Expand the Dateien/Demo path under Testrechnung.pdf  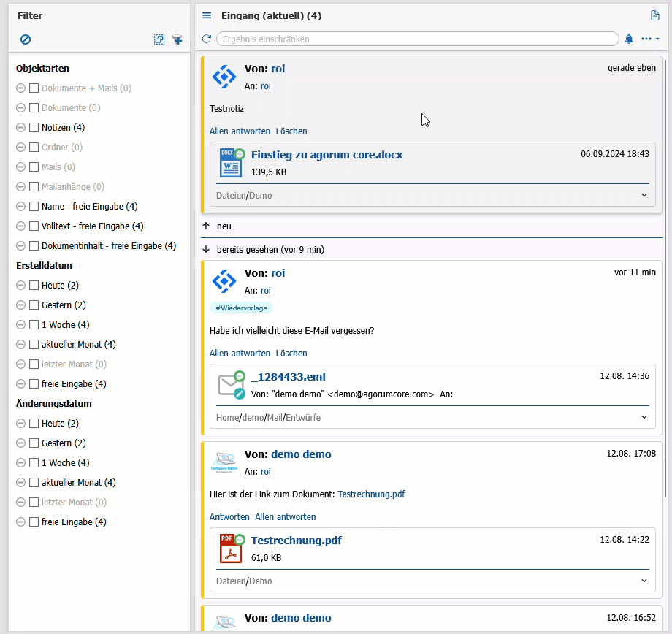click(644, 581)
